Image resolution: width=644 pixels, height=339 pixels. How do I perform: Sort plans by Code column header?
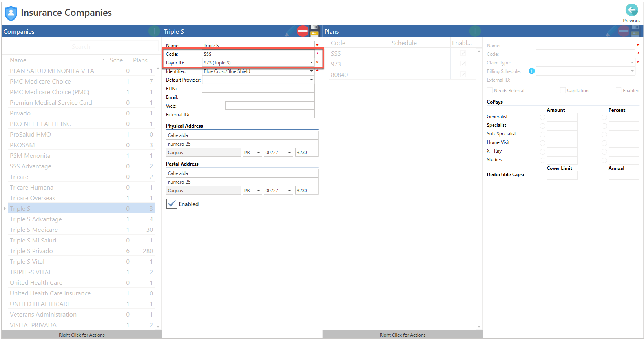point(359,43)
